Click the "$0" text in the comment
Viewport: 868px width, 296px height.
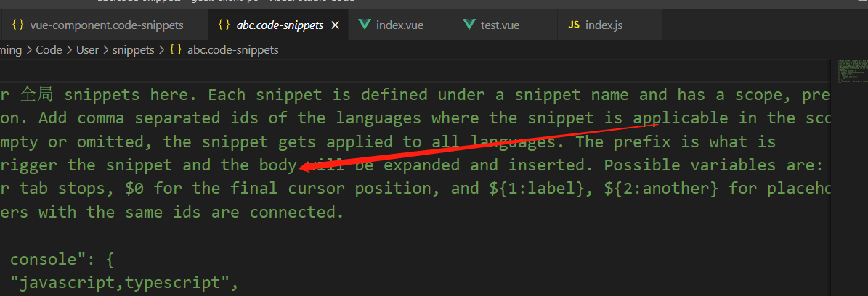134,189
